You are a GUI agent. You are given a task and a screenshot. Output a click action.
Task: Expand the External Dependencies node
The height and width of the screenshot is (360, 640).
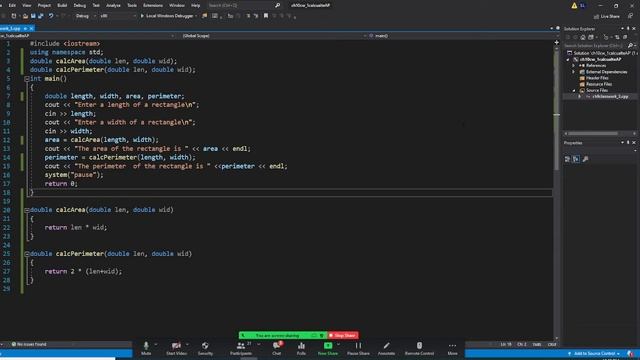(573, 72)
